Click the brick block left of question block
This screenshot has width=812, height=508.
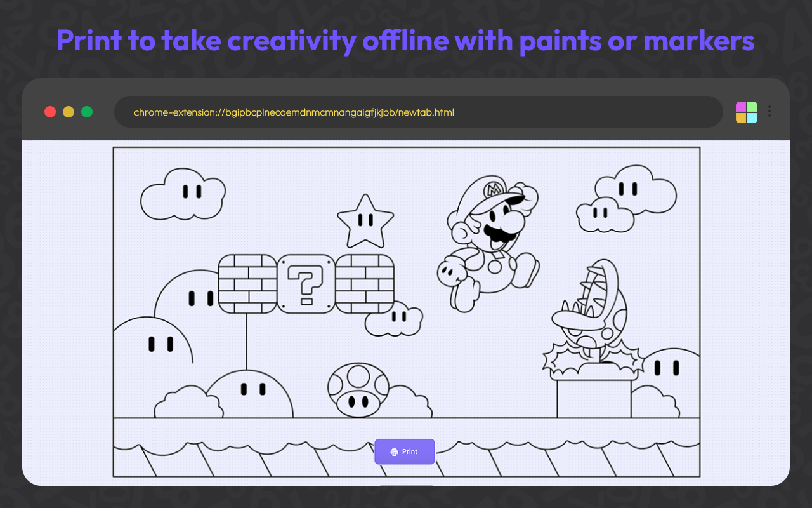[247, 284]
